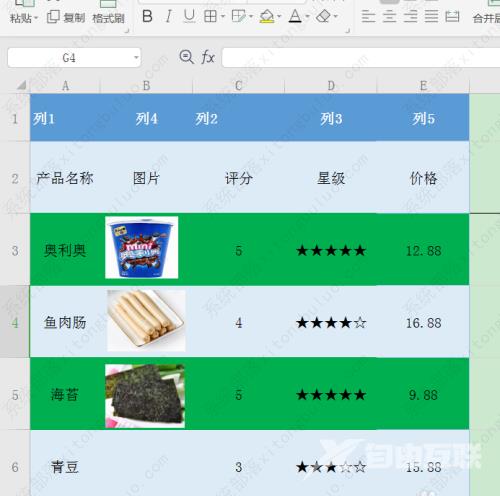This screenshot has width=500, height=496.
Task: Click cell 奥利奥
Action: [x=65, y=250]
